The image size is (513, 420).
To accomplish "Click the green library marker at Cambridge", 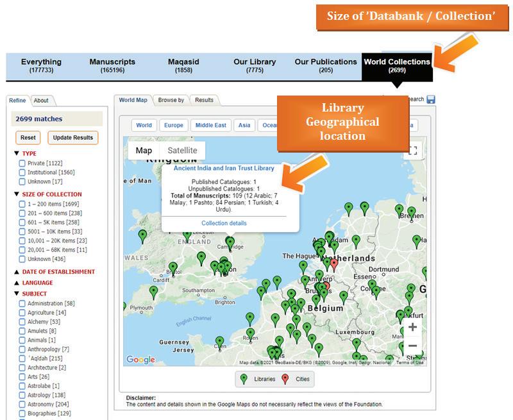I will click(x=230, y=244).
